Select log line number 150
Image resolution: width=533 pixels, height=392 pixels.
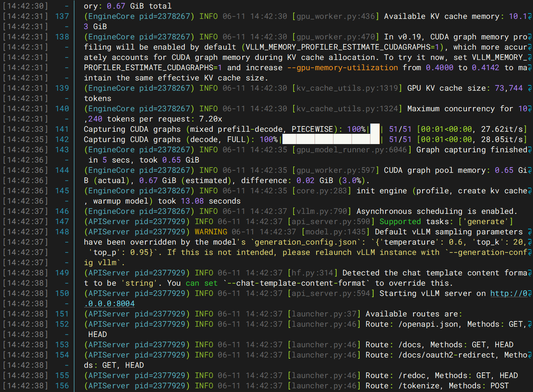pyautogui.click(x=62, y=293)
